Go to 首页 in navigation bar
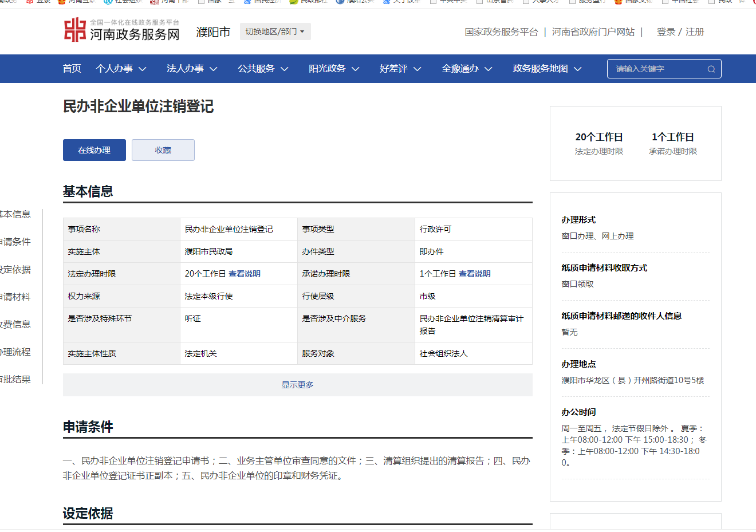Viewport: 756px width, 532px height. [72, 69]
